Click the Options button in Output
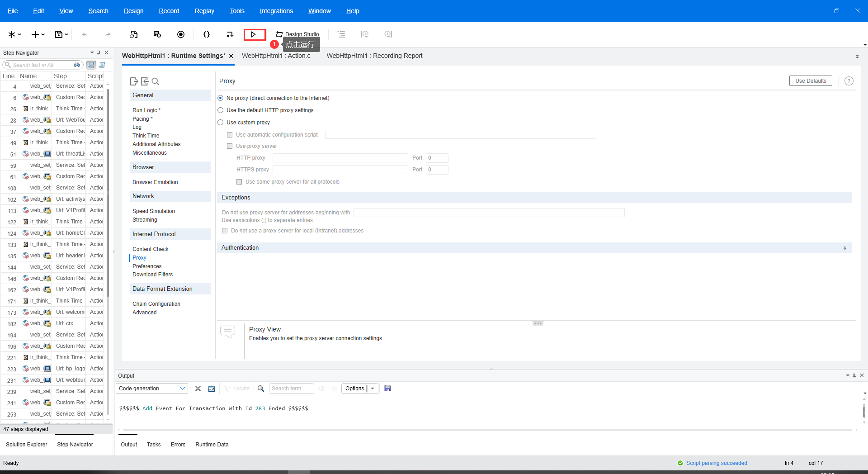 (x=354, y=389)
